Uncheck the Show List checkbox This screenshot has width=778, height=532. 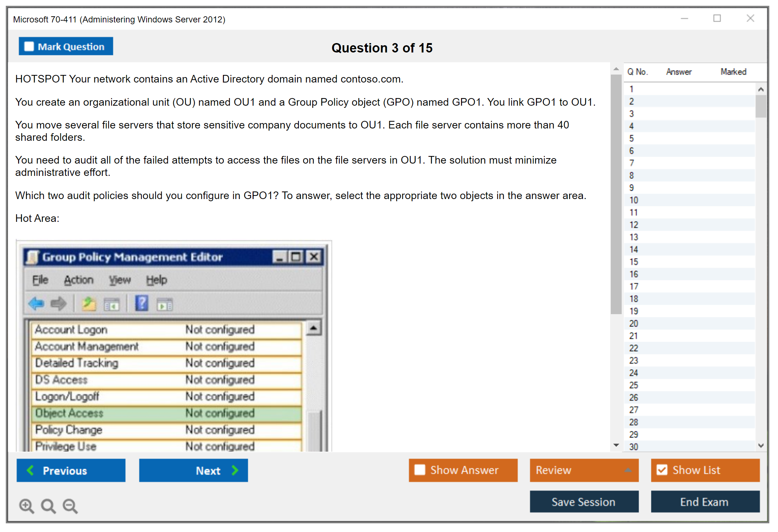coord(662,470)
